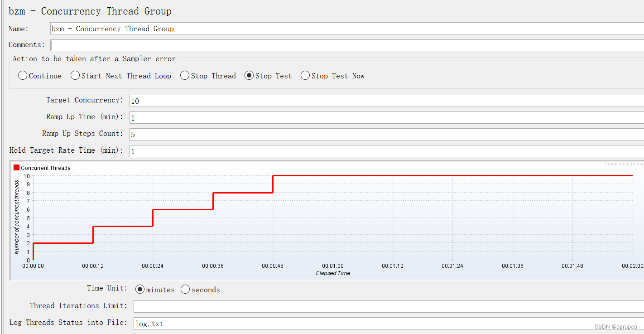Edit the Hold Target Rate Time value

[x=226, y=151]
